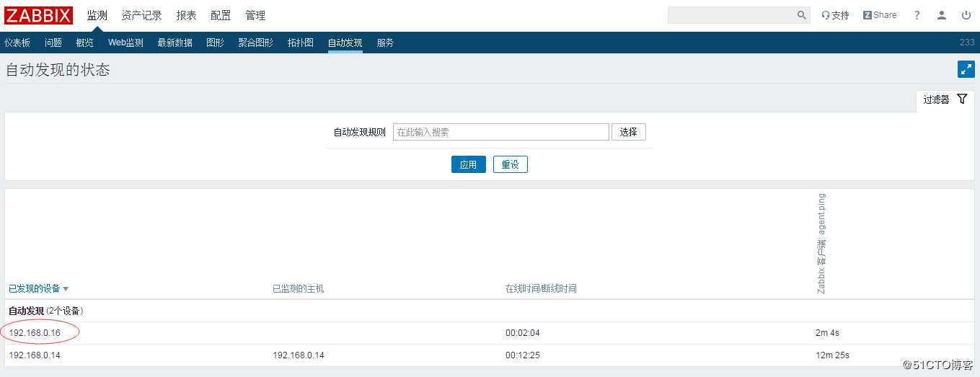The width and height of the screenshot is (980, 377).
Task: Click agent.ping value 2m 4s
Action: point(827,333)
